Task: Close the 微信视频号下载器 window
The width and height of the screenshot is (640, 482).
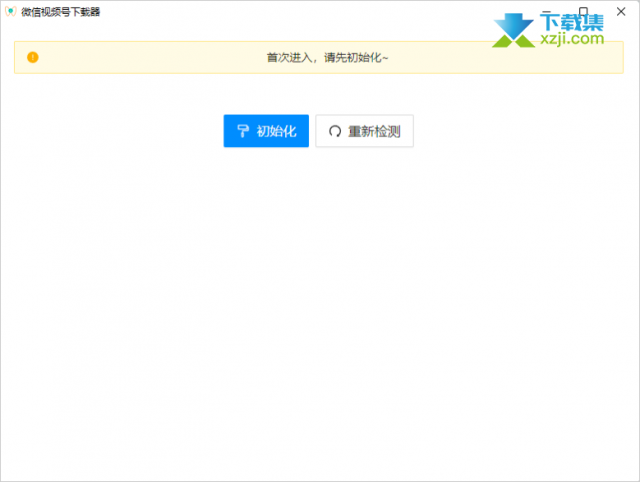Action: [621, 11]
